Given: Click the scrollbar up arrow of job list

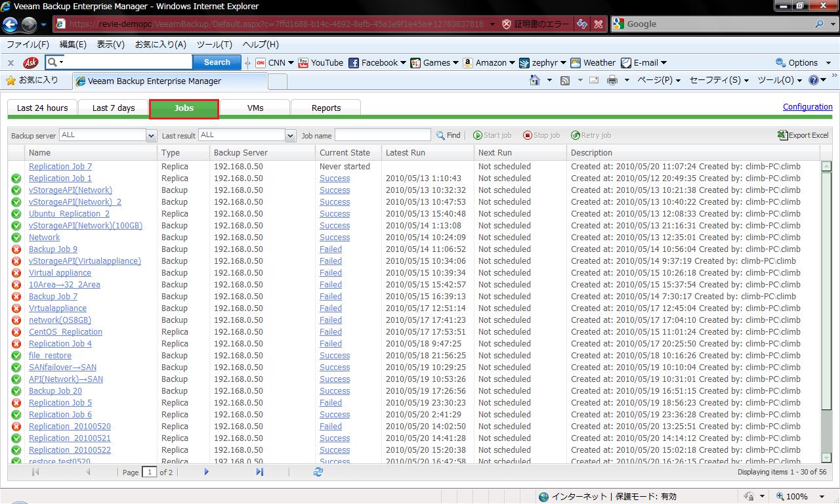Looking at the screenshot, I should [x=827, y=167].
